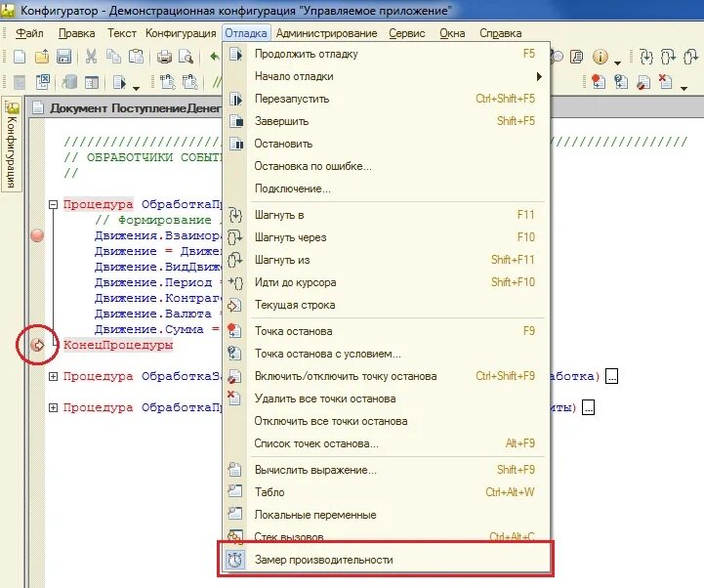The image size is (704, 588).
Task: Choose Шагнуть в from the menu
Action: pyautogui.click(x=386, y=215)
